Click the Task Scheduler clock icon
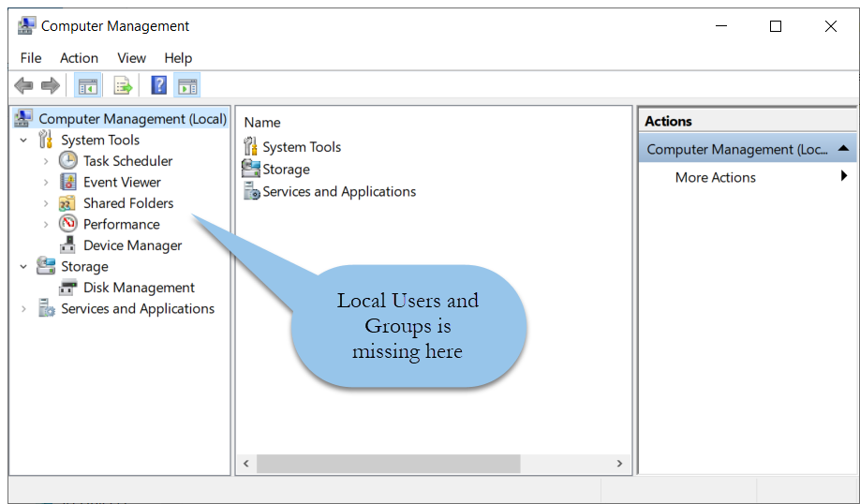This screenshot has width=860, height=504. tap(68, 161)
